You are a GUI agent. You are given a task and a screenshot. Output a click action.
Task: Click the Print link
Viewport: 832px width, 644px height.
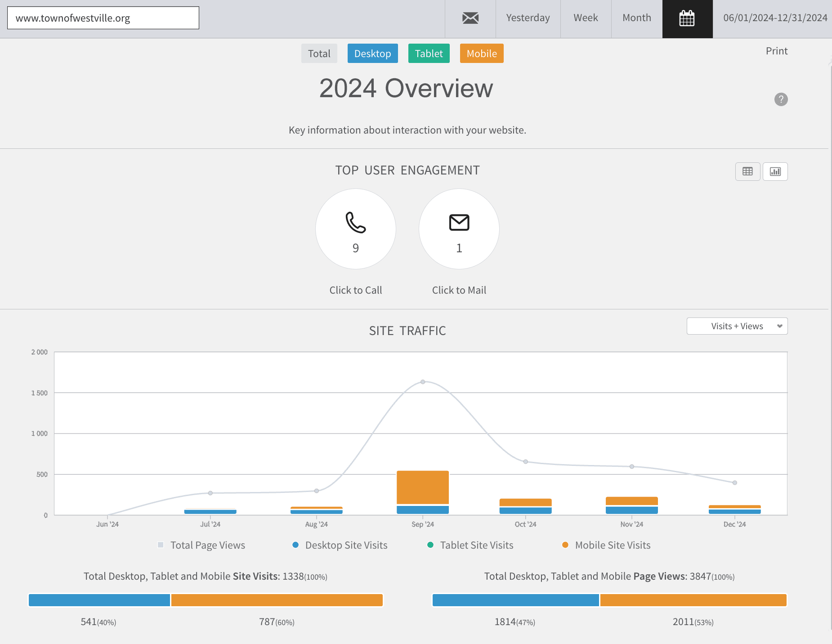[776, 51]
